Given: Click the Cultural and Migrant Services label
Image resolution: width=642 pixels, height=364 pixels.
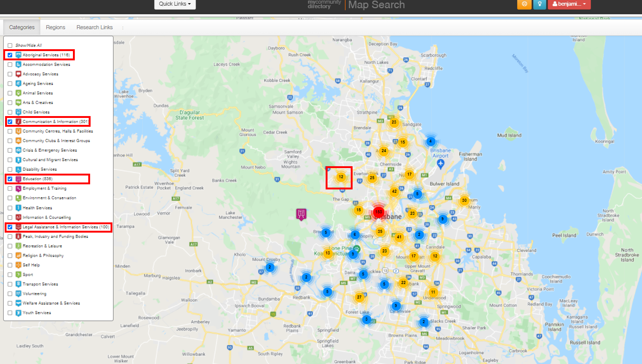Looking at the screenshot, I should [50, 160].
